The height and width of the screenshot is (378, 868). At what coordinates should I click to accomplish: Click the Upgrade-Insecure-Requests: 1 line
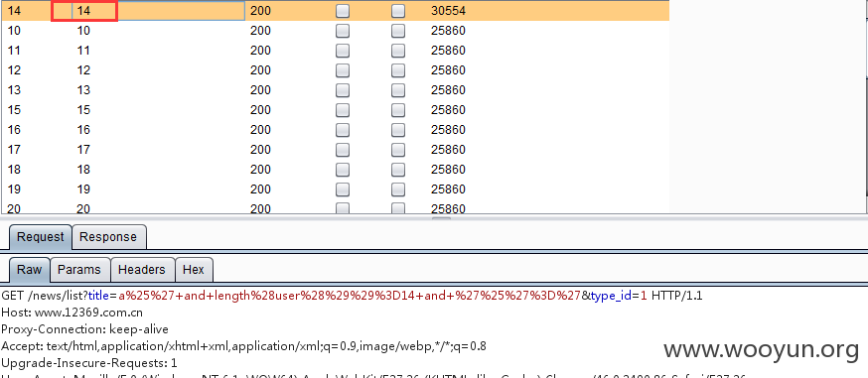89,364
